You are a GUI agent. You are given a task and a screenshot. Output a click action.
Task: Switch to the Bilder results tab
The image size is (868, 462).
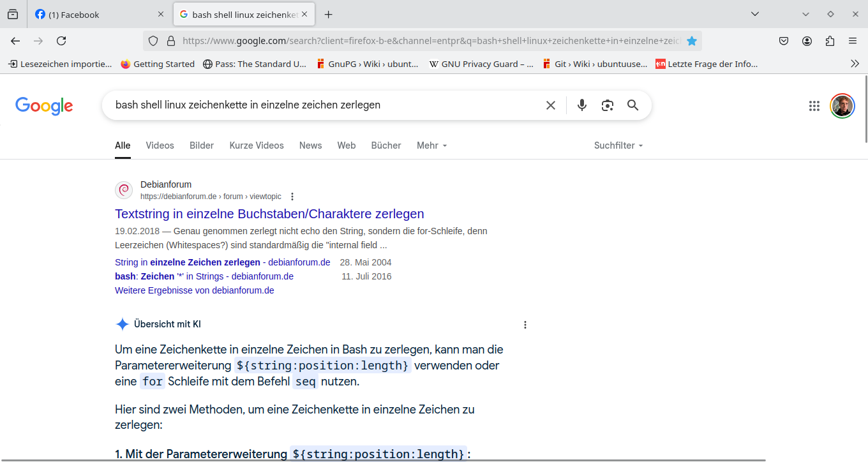[201, 145]
